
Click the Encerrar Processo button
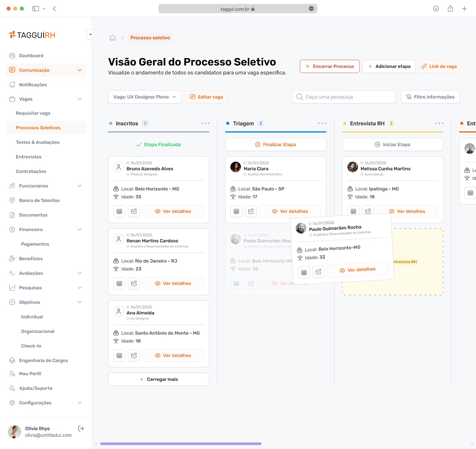[329, 66]
